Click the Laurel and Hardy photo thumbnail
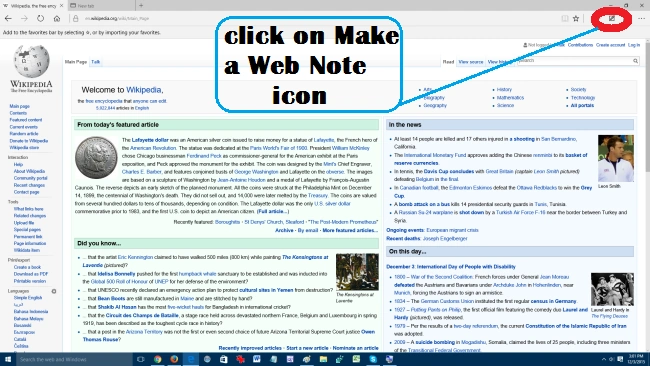This screenshot has width=650, height=366. click(612, 289)
